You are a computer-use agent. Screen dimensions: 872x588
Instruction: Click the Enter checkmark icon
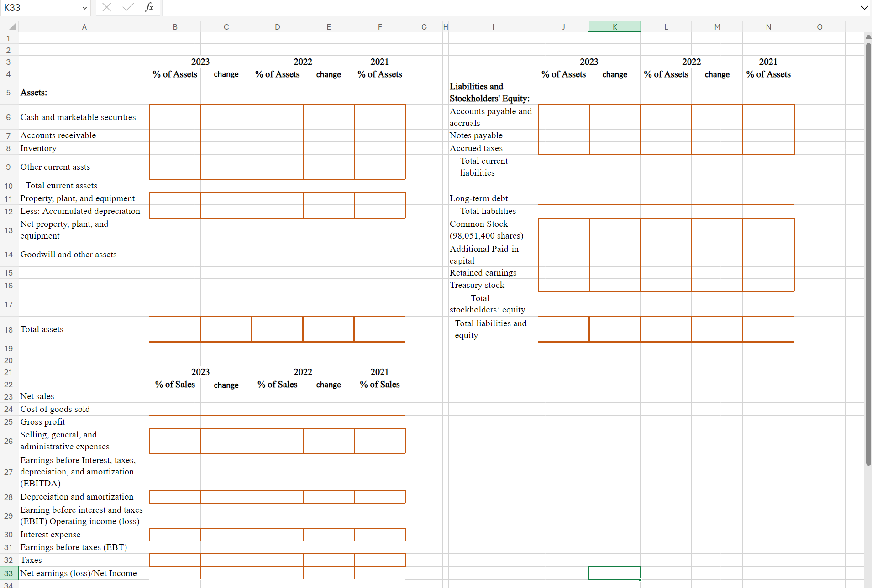coord(128,7)
